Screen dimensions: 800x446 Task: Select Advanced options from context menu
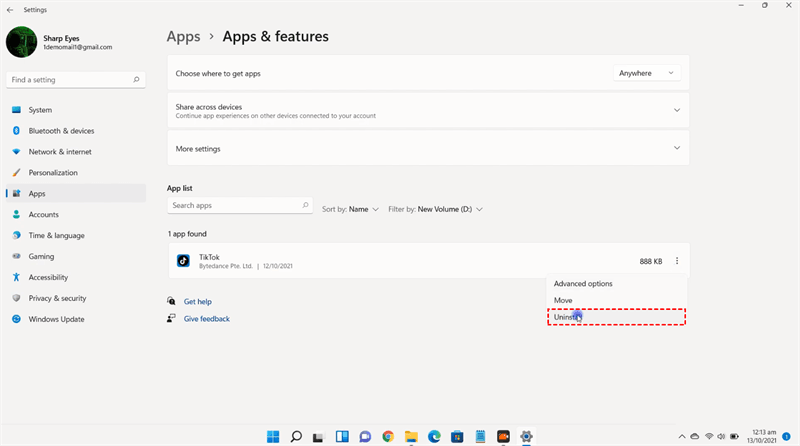pyautogui.click(x=583, y=284)
